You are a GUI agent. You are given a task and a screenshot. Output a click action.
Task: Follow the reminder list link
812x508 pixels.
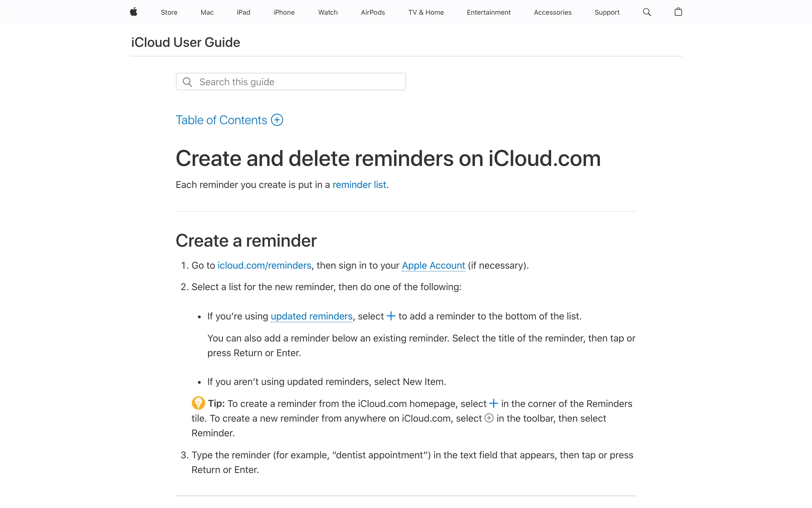point(359,185)
